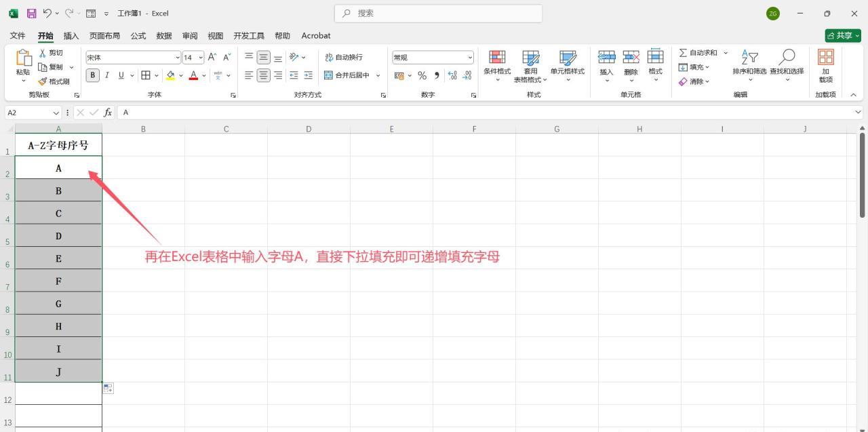Increase font size with larger A
Viewport: 868px width, 432px height.
tap(212, 57)
